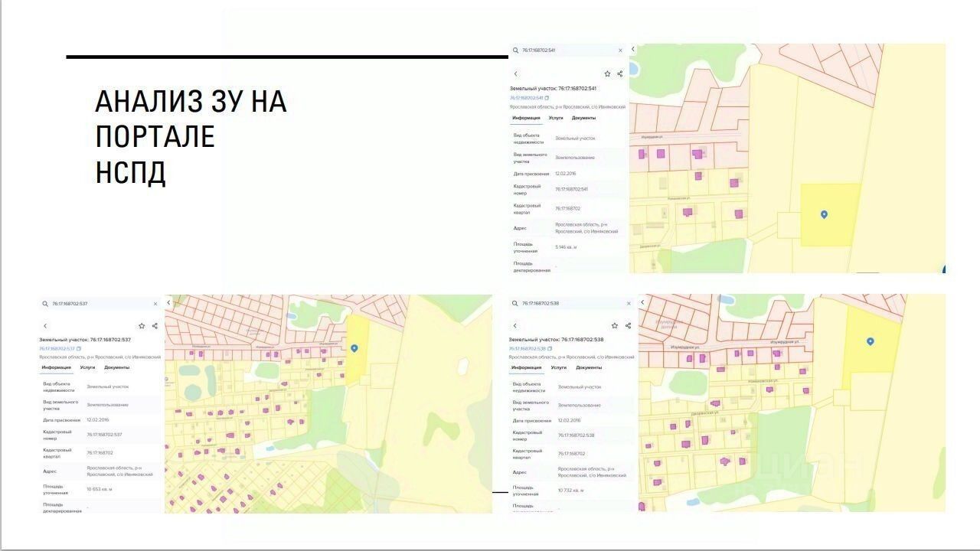
Task: Go back using the arrow in the 537 parcel panel
Action: [45, 326]
